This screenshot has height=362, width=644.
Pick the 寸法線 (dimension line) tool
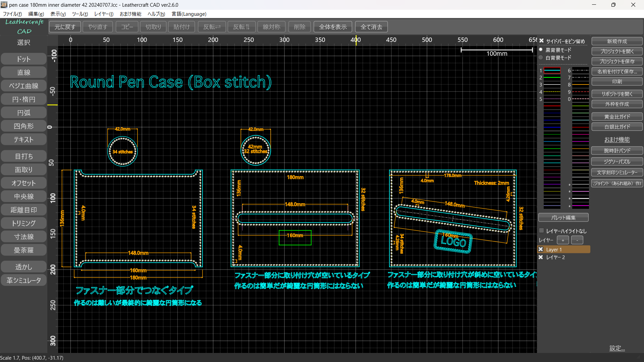click(23, 237)
